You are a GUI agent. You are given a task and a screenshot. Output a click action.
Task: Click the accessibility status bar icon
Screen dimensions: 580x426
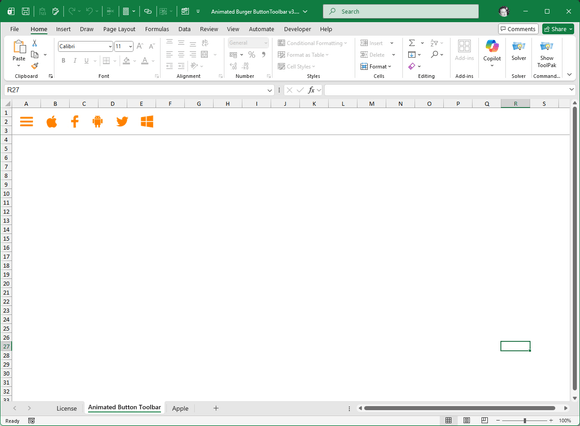coord(31,420)
